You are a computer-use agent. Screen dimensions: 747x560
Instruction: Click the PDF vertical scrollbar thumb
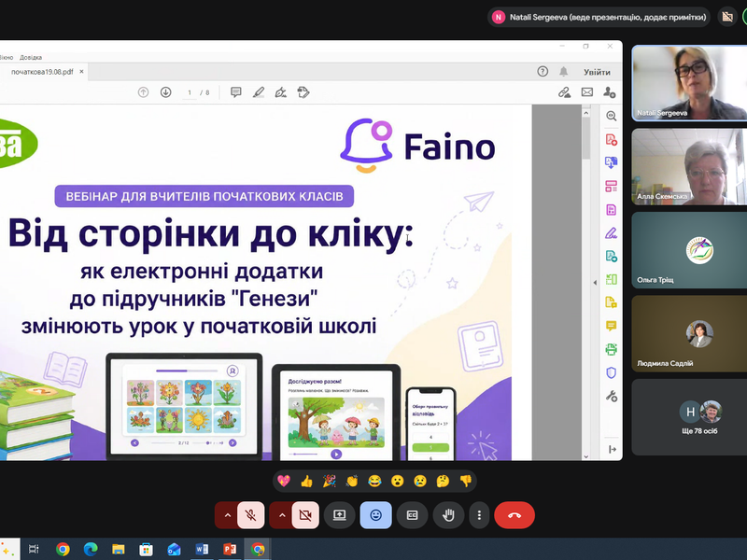[586, 138]
